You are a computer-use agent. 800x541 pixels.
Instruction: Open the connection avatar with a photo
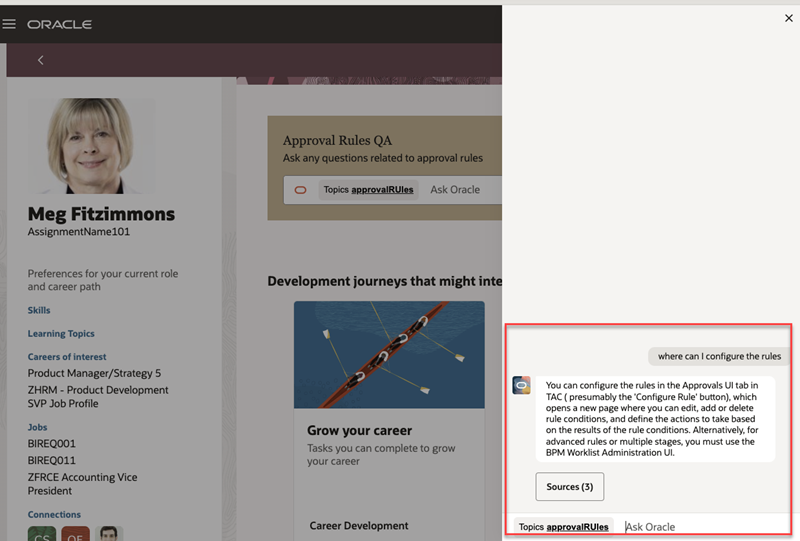click(109, 534)
